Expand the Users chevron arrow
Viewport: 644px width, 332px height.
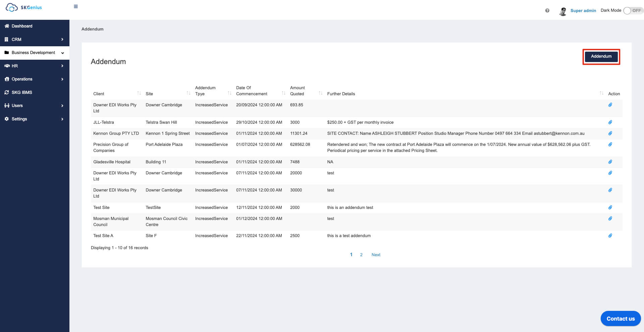(x=62, y=106)
